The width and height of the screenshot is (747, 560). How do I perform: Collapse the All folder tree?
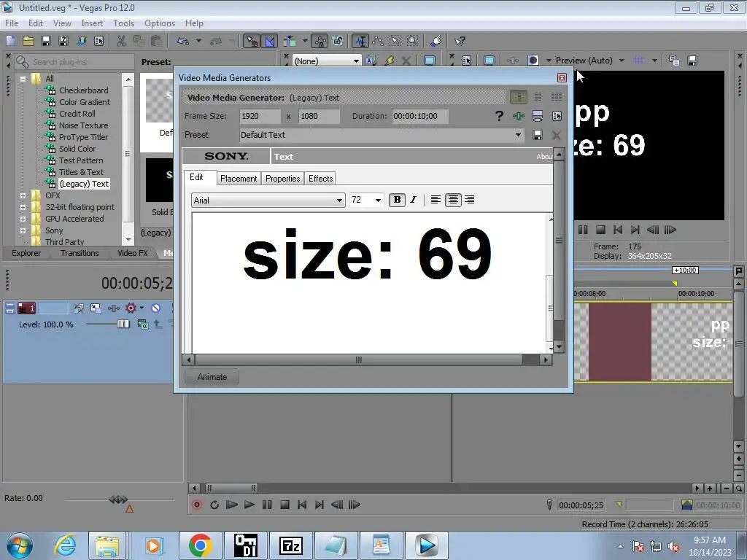(23, 79)
